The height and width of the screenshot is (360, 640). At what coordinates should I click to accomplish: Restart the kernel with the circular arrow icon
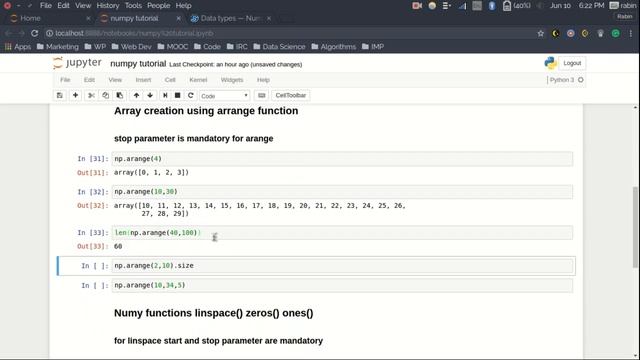click(x=191, y=96)
